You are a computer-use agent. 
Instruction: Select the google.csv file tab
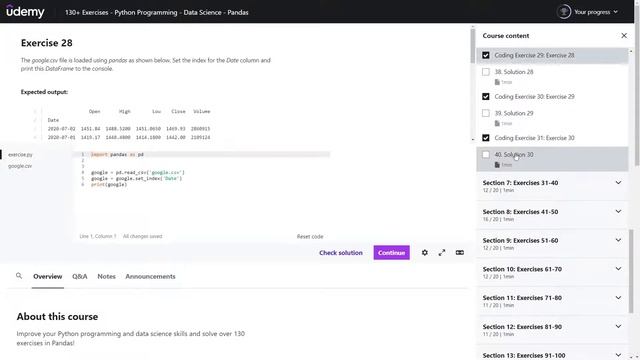(x=20, y=166)
